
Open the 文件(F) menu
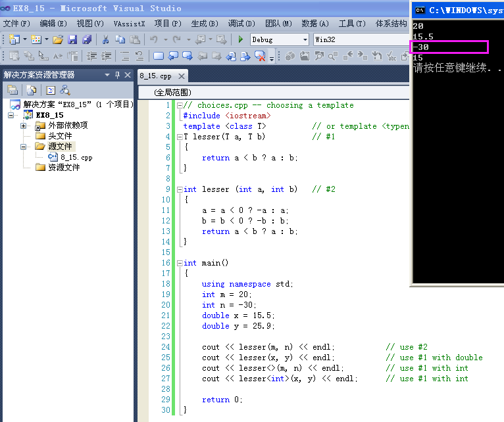point(16,24)
